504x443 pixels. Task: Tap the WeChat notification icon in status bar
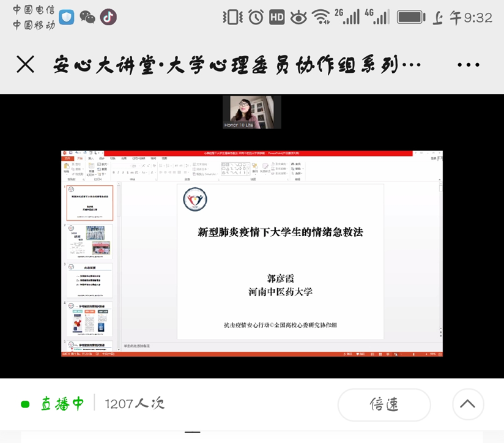pyautogui.click(x=87, y=17)
